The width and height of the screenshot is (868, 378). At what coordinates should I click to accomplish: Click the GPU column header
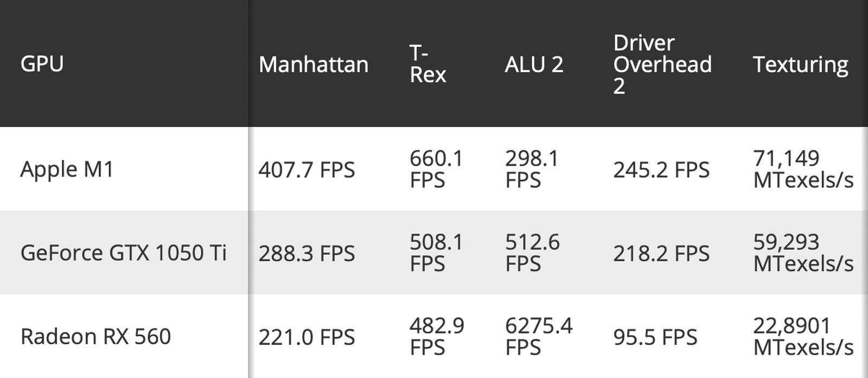(x=42, y=64)
